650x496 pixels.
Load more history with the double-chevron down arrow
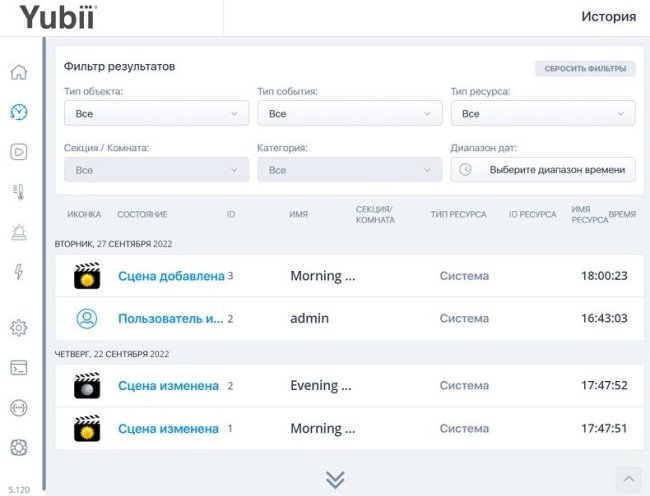pos(335,480)
